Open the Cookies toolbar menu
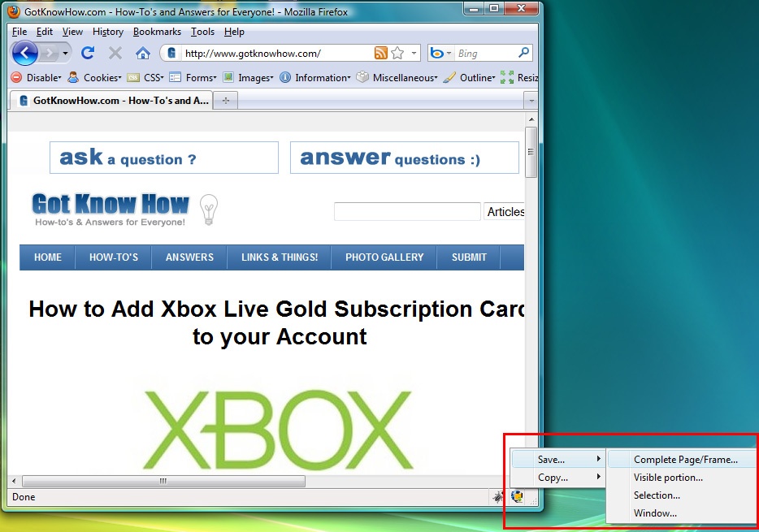This screenshot has width=759, height=532. coord(95,77)
